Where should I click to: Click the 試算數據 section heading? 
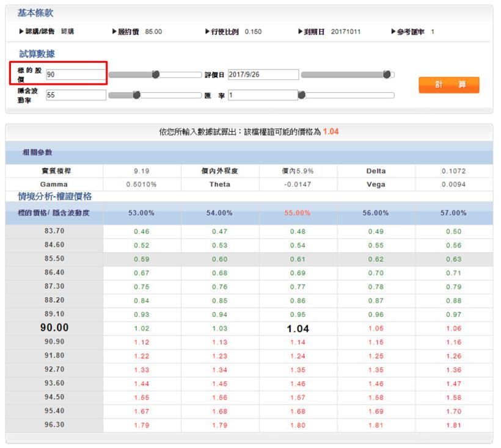pos(37,54)
